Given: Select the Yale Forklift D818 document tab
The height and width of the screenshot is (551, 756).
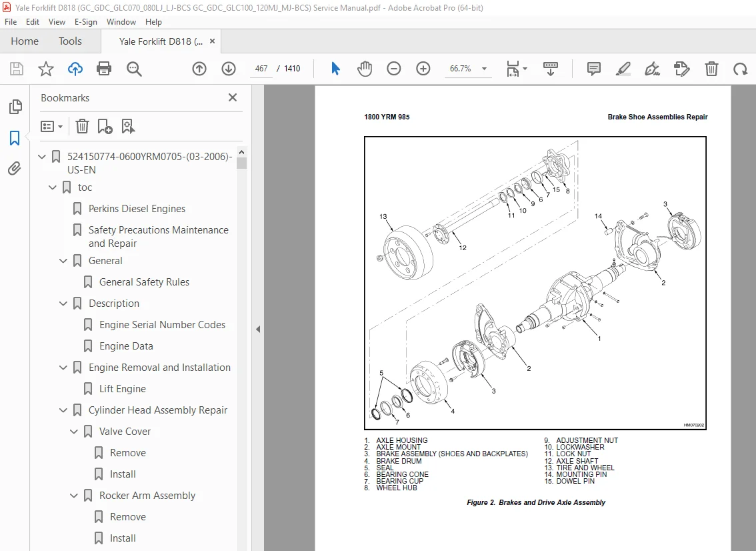Looking at the screenshot, I should click(161, 41).
